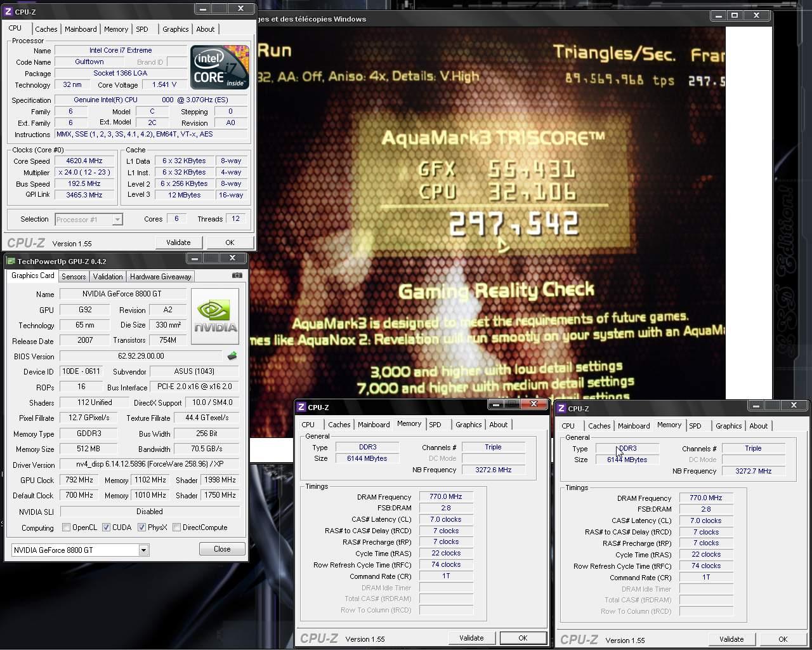Click Validate in middle CPU-Z memory window

(471, 638)
